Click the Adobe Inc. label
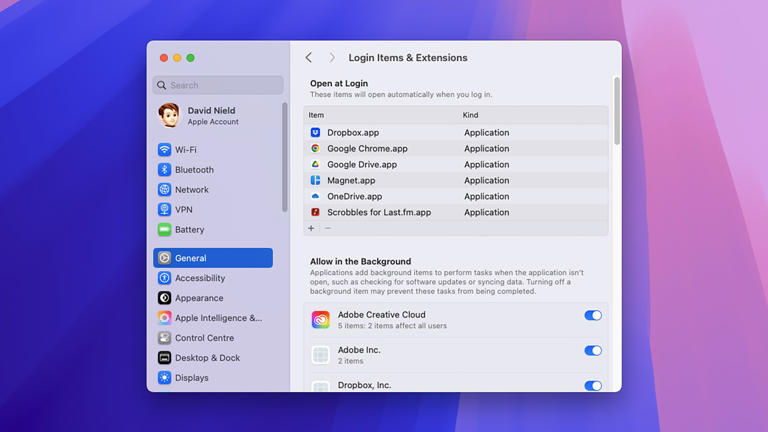This screenshot has height=432, width=768. coord(359,350)
